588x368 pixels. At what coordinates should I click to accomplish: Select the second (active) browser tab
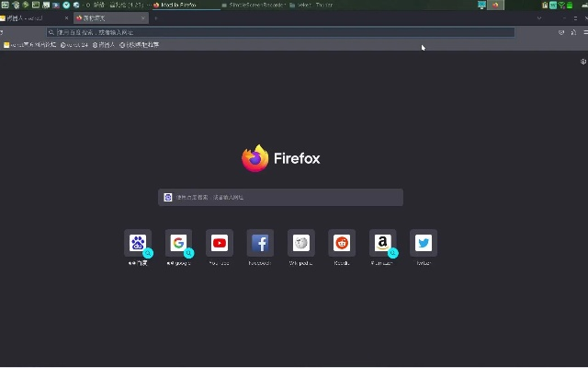click(x=103, y=18)
